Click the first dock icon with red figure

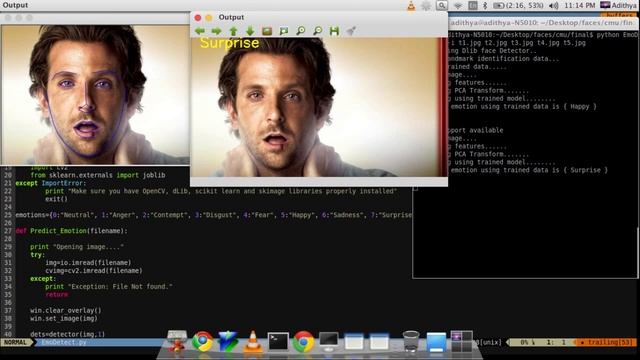(x=177, y=341)
